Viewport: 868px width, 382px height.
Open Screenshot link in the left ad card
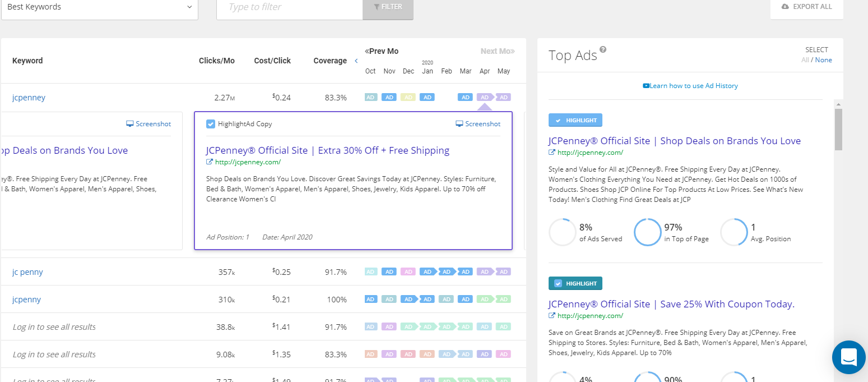pos(148,124)
